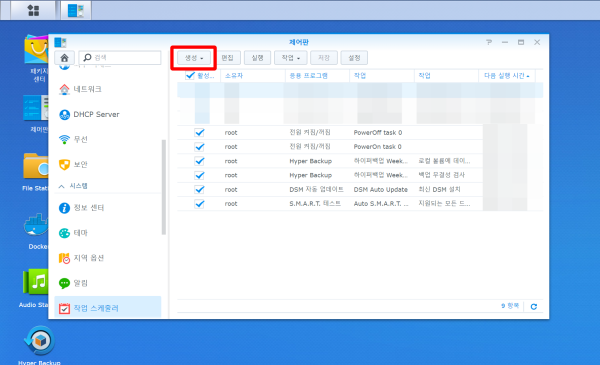Screen dimensions: 600x365
Task: Select 네트워크 label in the sidebar
Action: (x=88, y=89)
